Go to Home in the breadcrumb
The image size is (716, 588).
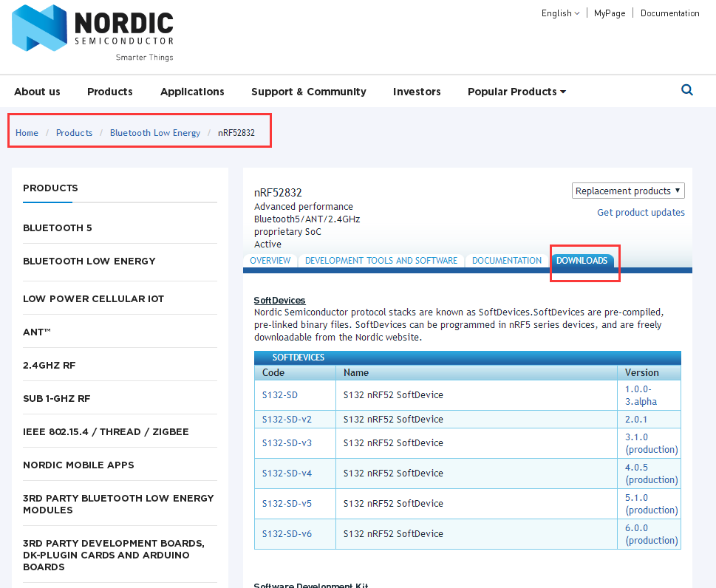coord(27,133)
